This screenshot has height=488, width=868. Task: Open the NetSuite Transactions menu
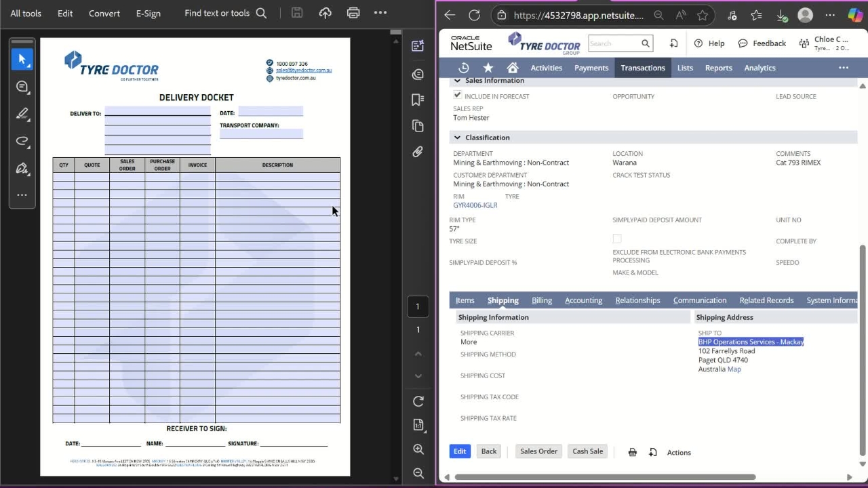pos(643,68)
